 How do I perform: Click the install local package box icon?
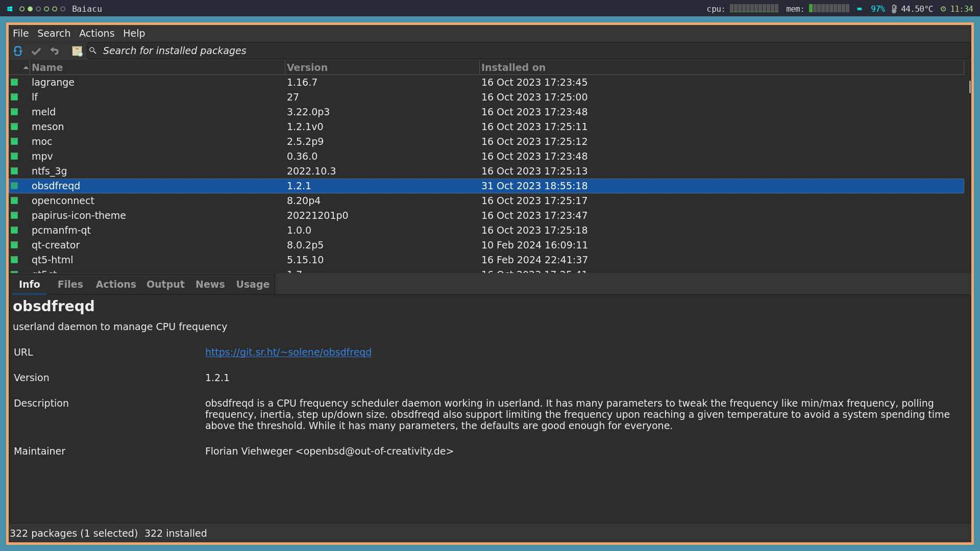tap(77, 51)
